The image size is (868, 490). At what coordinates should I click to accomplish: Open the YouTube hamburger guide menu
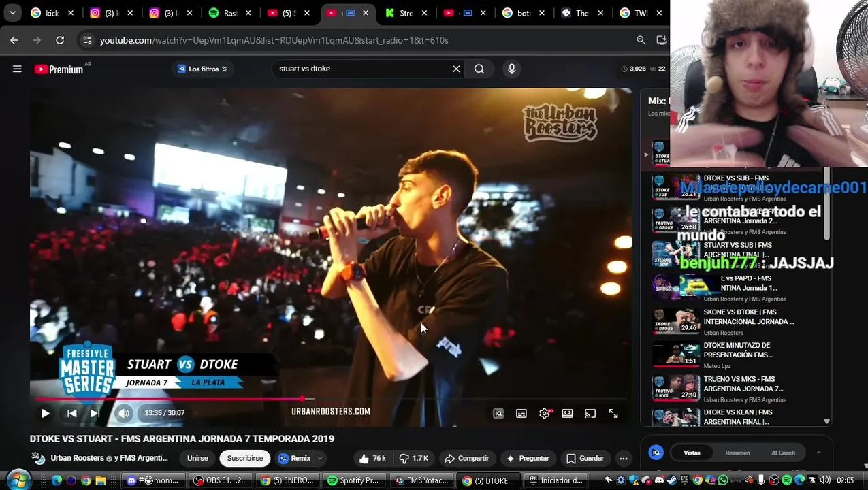pos(17,69)
